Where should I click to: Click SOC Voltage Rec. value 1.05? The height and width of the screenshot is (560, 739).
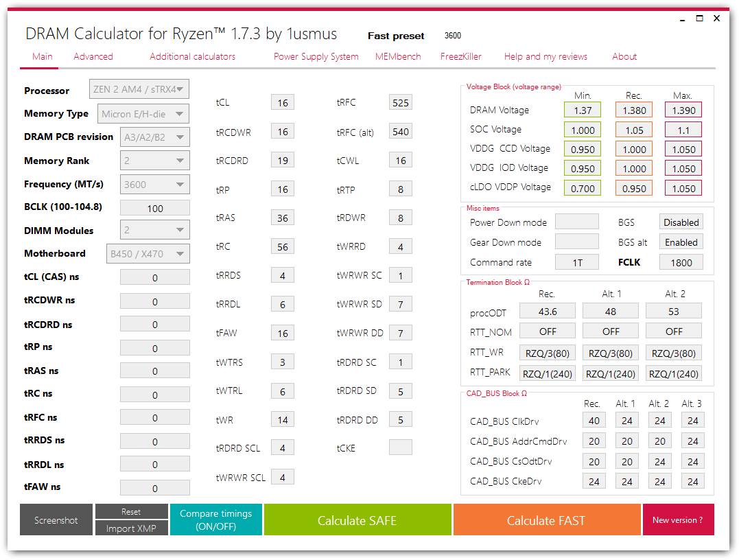634,130
